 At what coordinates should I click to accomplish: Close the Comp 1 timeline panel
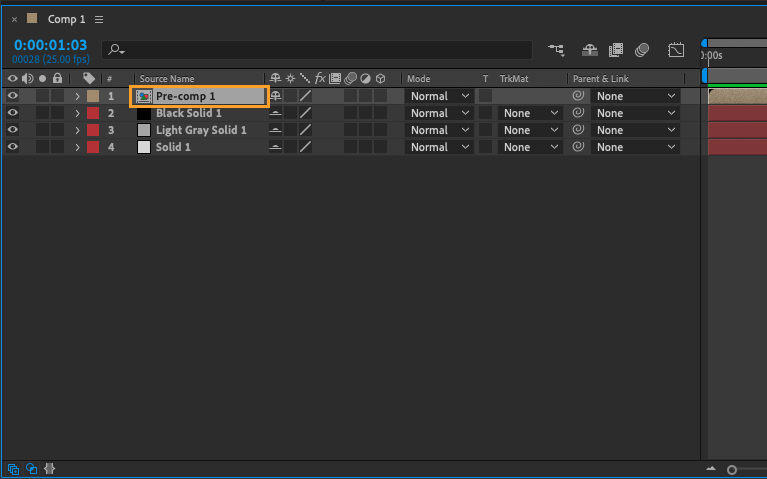(x=14, y=20)
